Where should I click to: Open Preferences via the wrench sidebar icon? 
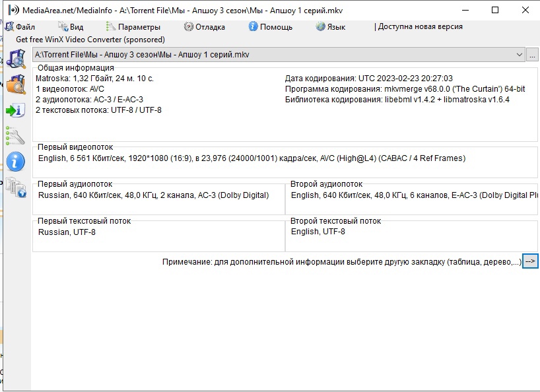pos(15,136)
